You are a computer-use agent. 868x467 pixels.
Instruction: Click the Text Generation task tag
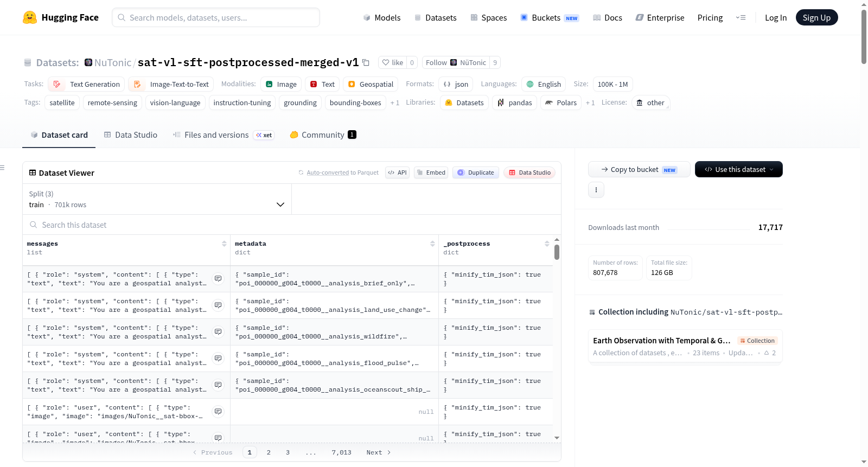pyautogui.click(x=87, y=84)
